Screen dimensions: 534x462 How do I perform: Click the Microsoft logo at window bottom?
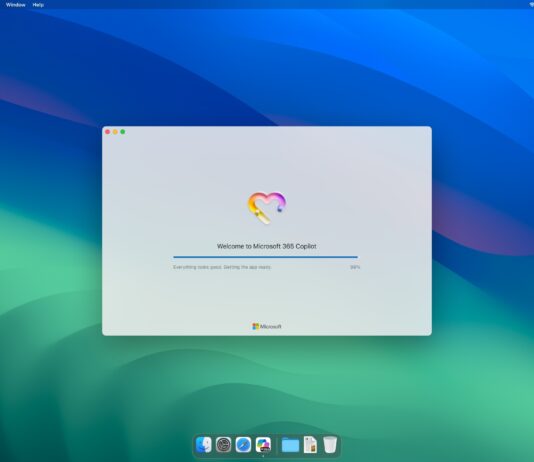point(267,326)
